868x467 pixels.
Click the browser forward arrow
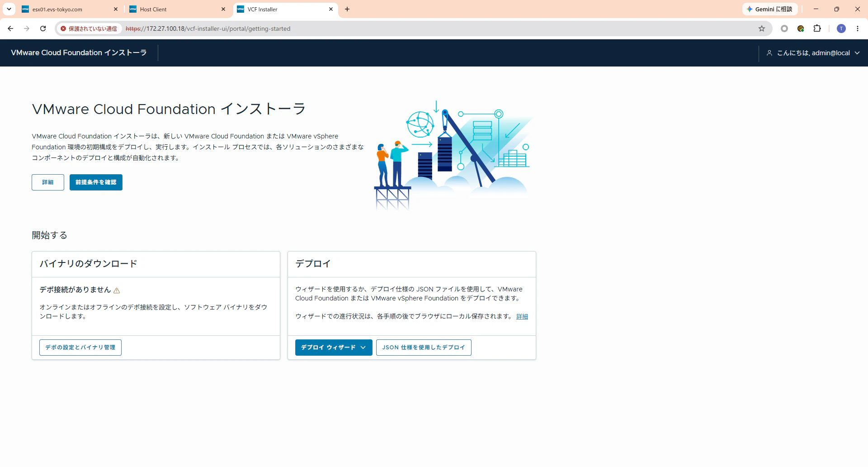(x=27, y=29)
